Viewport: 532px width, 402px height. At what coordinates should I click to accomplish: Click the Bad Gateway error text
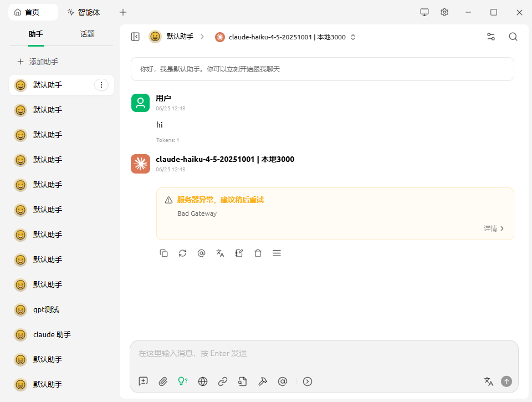(x=197, y=213)
